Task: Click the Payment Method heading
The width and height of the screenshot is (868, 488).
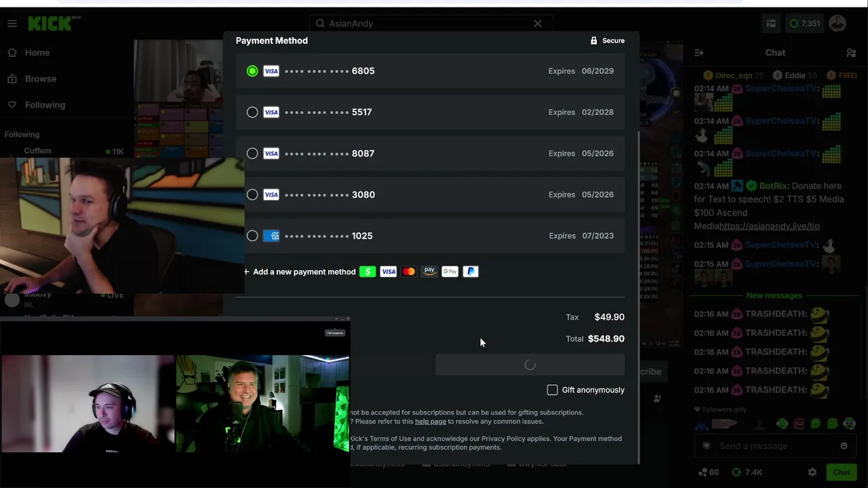Action: coord(272,41)
